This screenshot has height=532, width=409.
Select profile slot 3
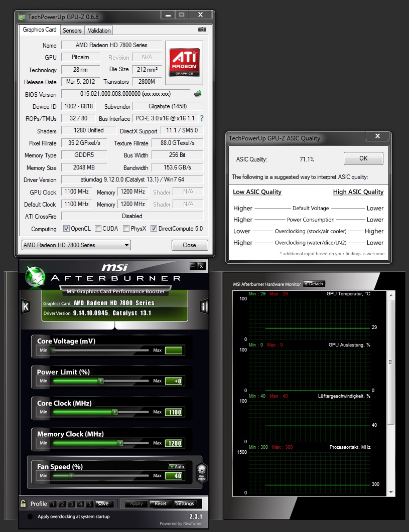(71, 504)
